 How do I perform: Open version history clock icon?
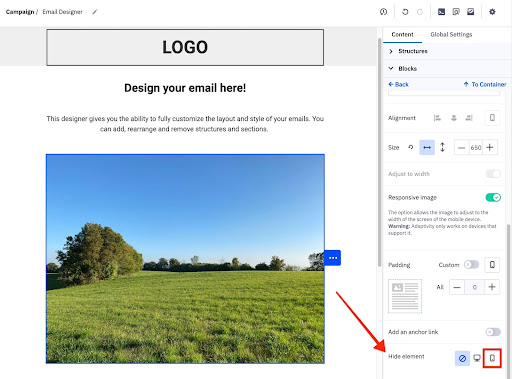[x=383, y=12]
